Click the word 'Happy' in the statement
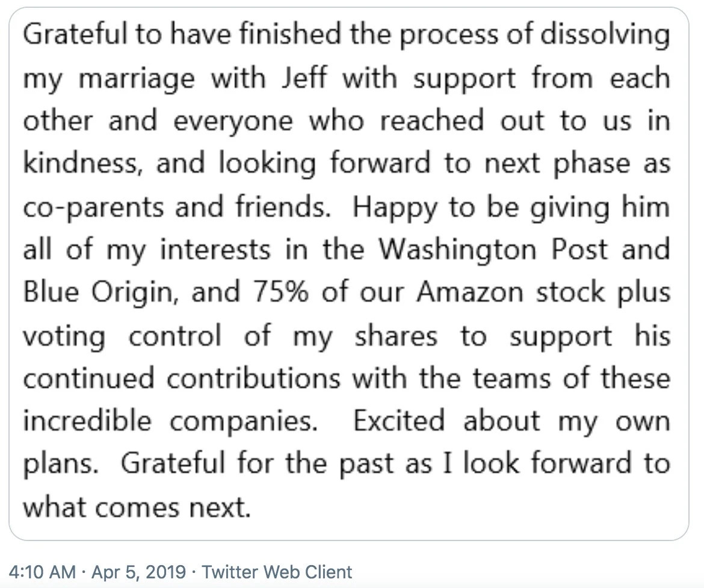 pos(395,207)
